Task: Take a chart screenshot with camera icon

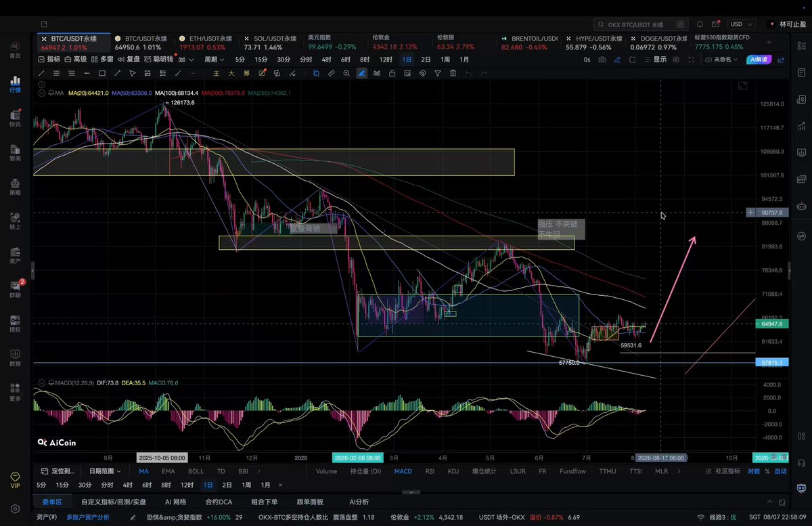Action: [602, 60]
